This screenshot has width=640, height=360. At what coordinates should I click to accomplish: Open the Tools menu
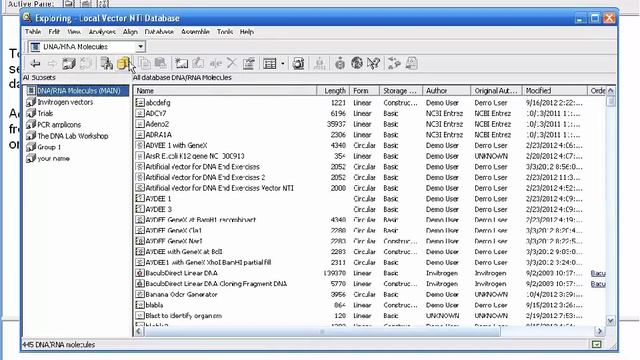(x=225, y=31)
